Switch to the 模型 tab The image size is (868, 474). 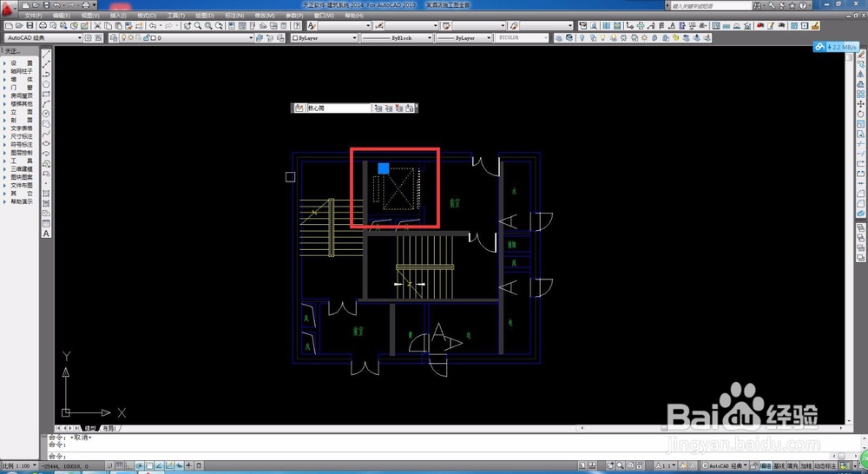click(89, 428)
